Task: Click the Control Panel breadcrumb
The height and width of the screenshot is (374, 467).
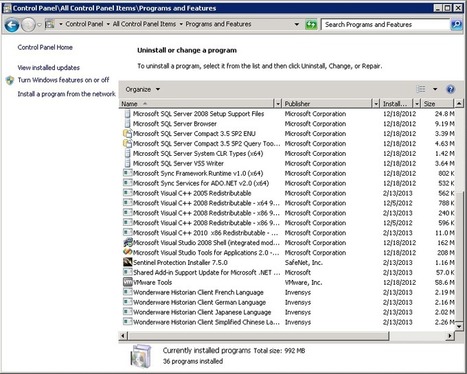Action: 84,24
